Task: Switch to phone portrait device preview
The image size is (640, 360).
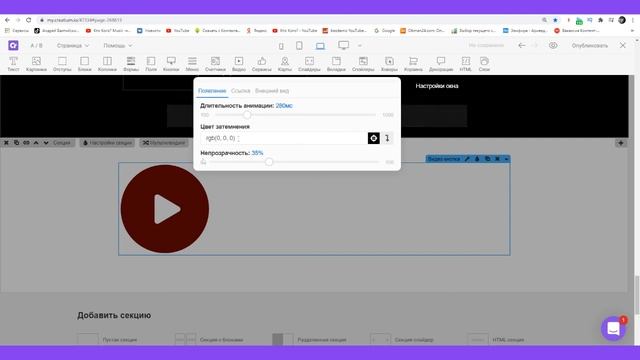Action: [x=281, y=46]
